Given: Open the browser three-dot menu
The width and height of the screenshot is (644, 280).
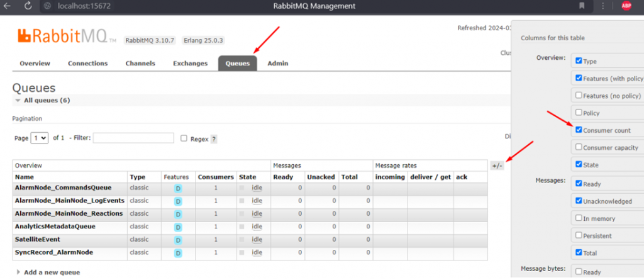Looking at the screenshot, I should tap(604, 6).
